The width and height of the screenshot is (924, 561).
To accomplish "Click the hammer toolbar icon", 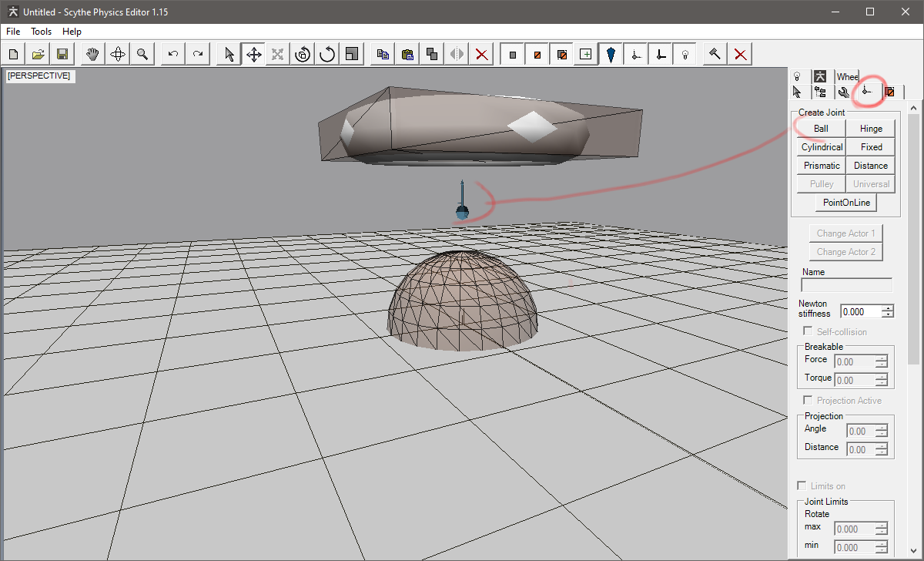I will (x=715, y=54).
